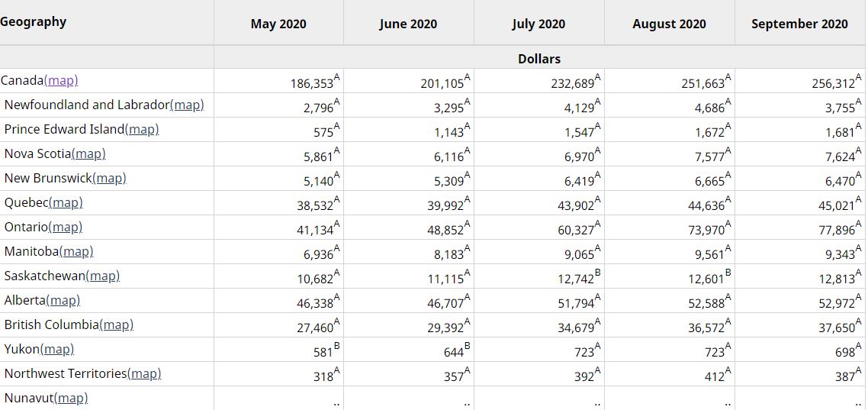Follow the Nunavut map link
This screenshot has width=868, height=410.
pyautogui.click(x=71, y=398)
